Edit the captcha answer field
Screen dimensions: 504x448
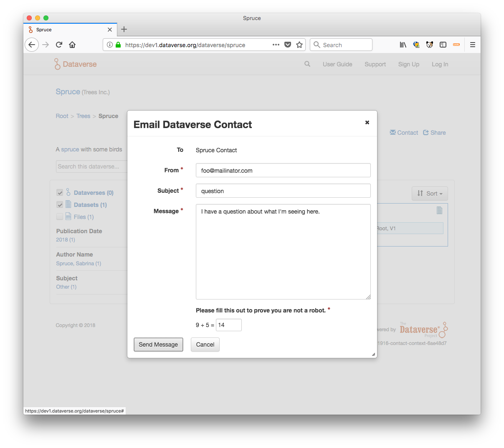(x=229, y=325)
